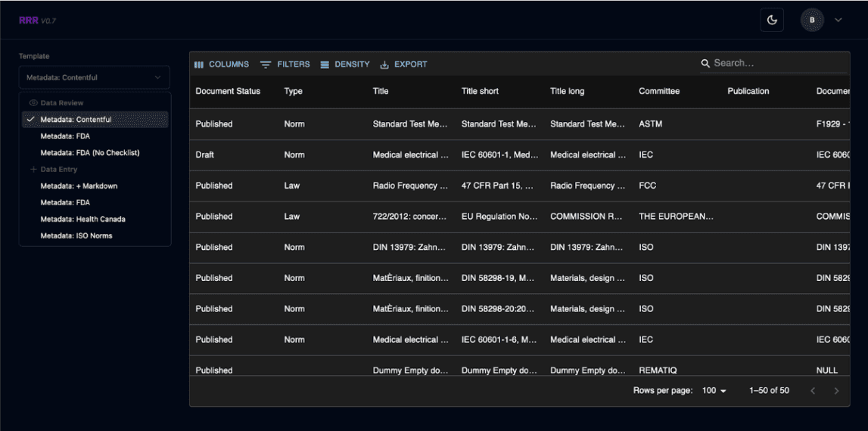Click DIN 58298-20:20 title short cell
This screenshot has height=431, width=868.
tap(500, 309)
